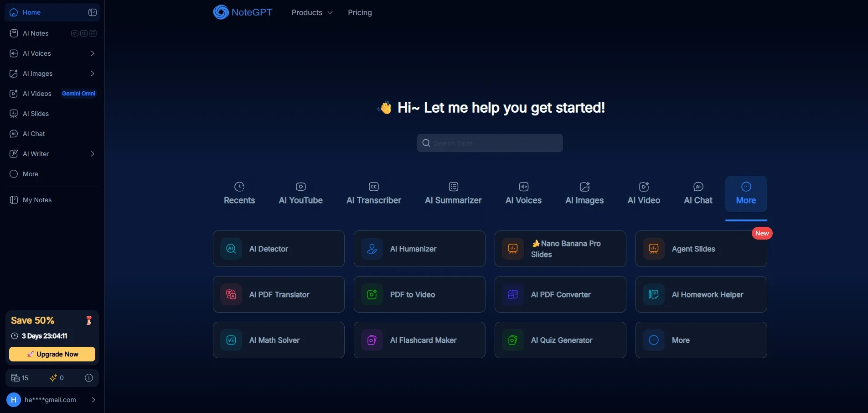
Task: Open the AI Homework Helper card
Action: click(x=701, y=294)
